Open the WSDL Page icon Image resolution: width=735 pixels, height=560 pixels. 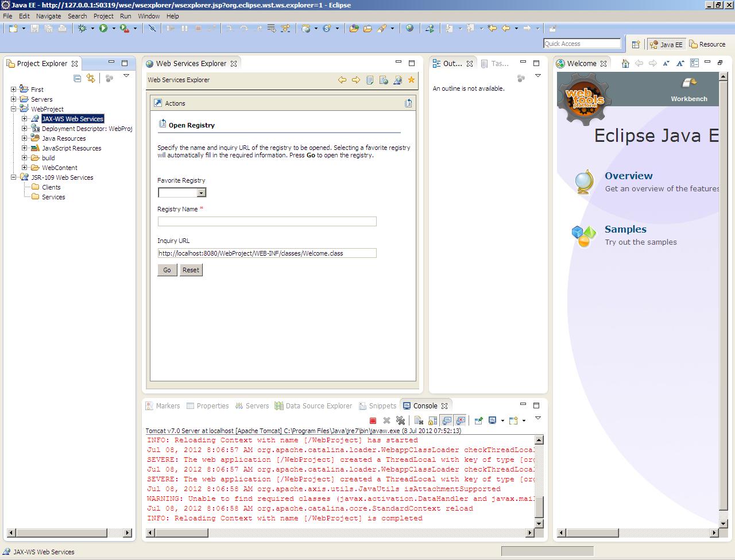pos(397,80)
